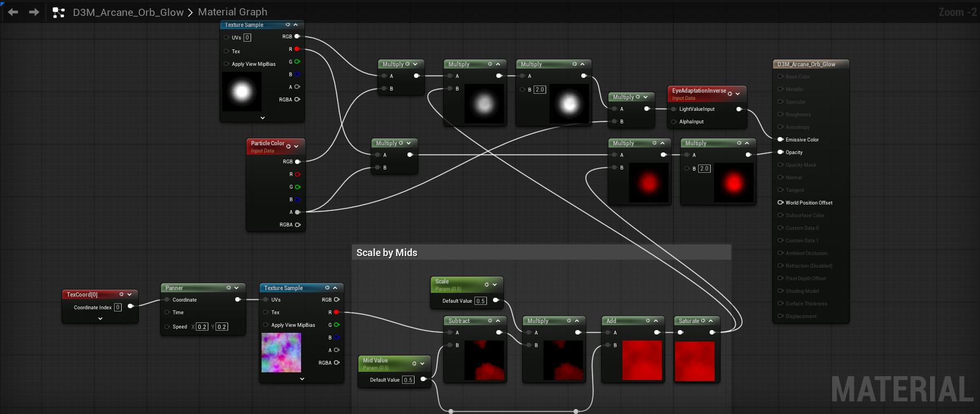Go forward using the right arrow

pyautogui.click(x=34, y=12)
